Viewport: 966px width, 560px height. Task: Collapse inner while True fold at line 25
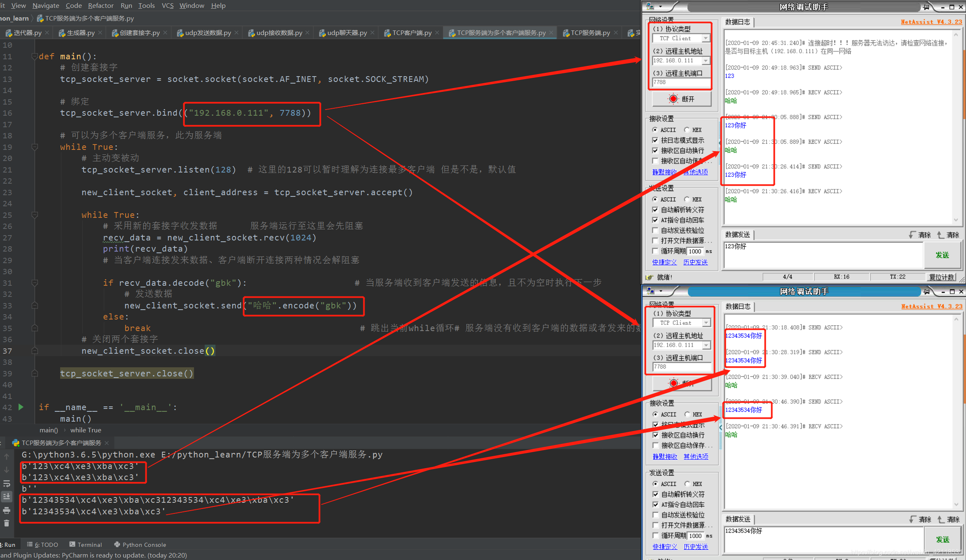35,215
